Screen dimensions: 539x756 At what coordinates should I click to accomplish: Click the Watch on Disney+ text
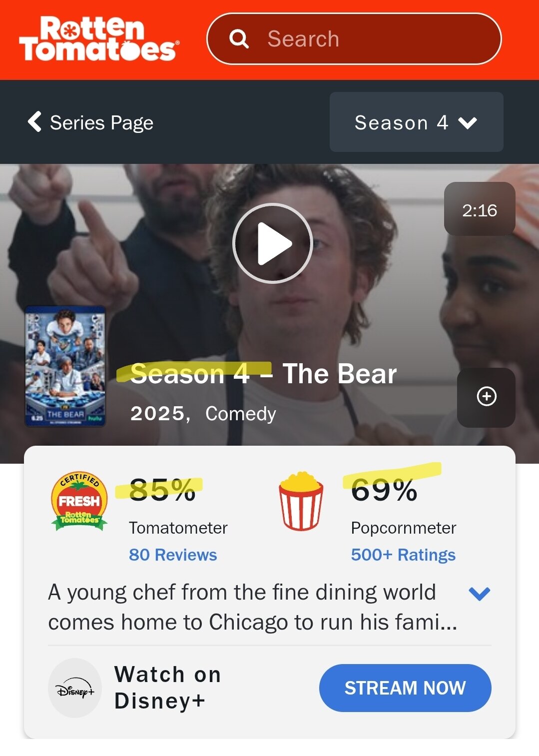pyautogui.click(x=168, y=688)
